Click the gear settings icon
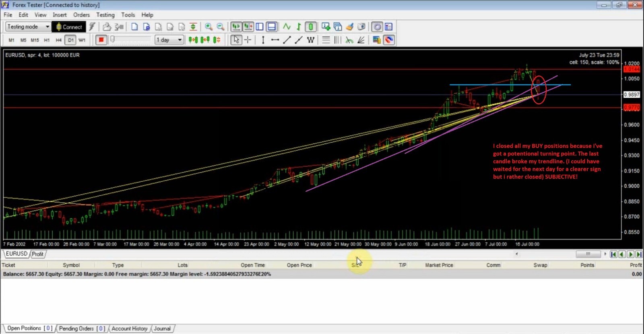644x334 pixels. (377, 27)
